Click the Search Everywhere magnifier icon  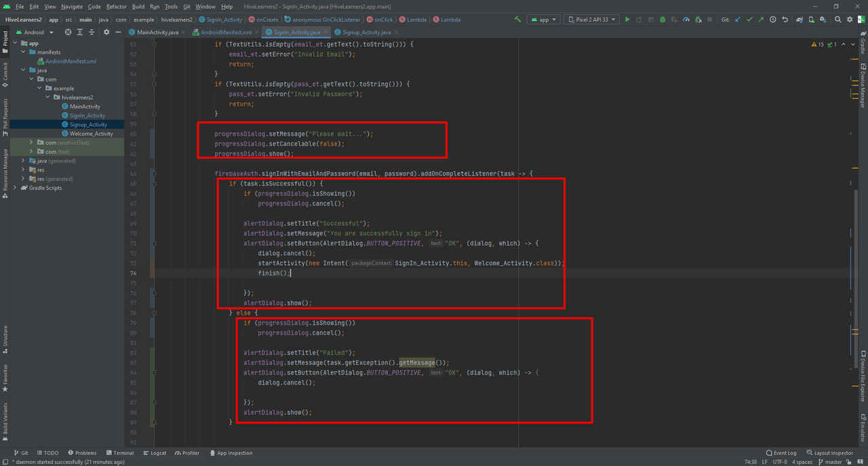coord(837,20)
